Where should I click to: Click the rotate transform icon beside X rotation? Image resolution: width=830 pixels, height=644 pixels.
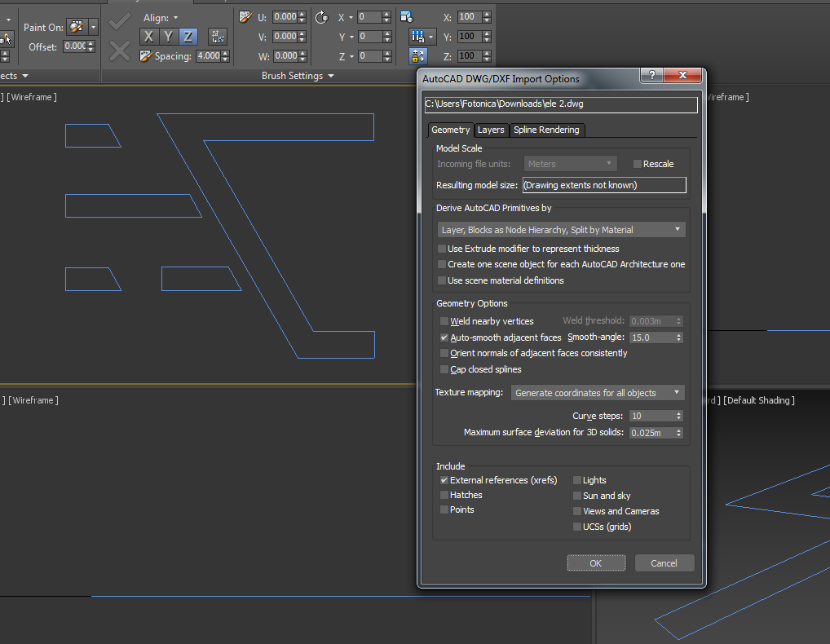tap(321, 16)
